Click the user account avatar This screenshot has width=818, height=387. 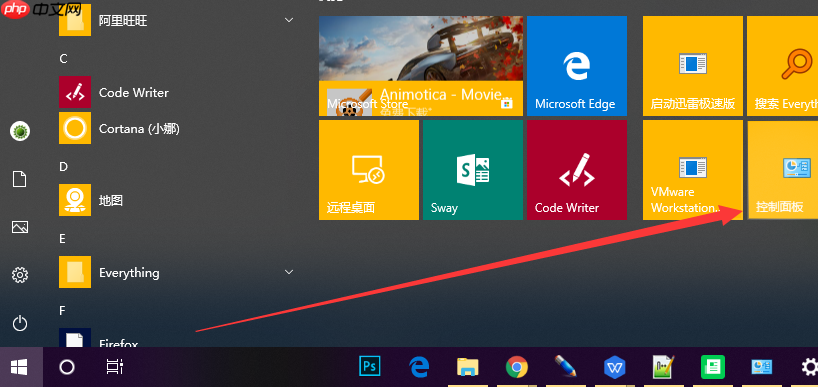(20, 131)
